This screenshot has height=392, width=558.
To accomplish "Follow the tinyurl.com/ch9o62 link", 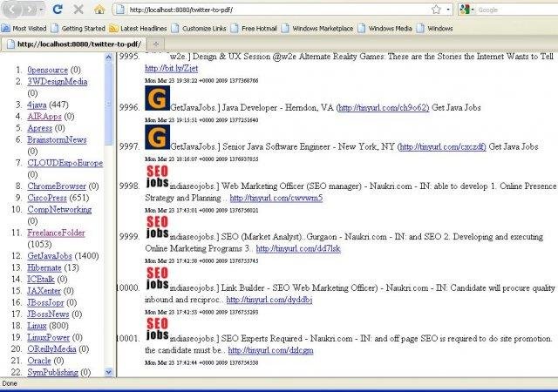I will (x=383, y=107).
